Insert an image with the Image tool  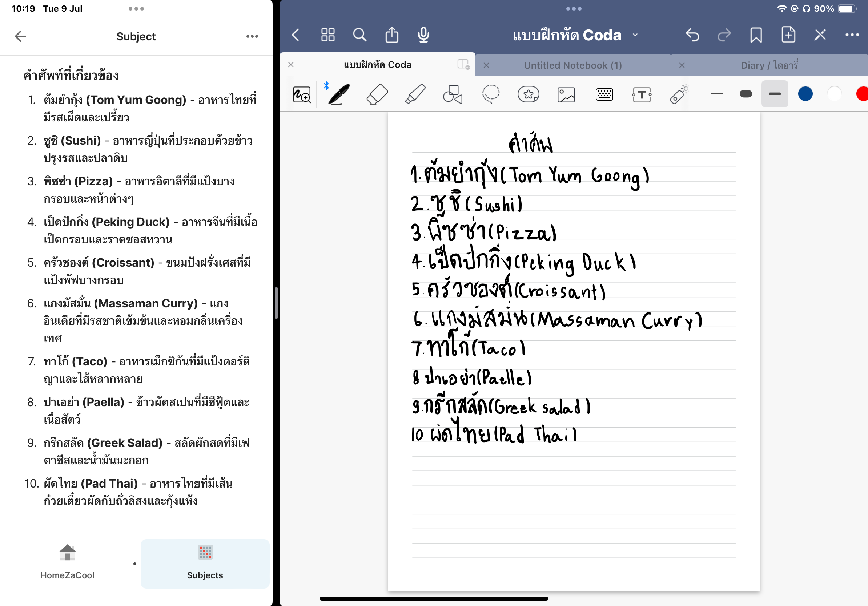point(566,94)
